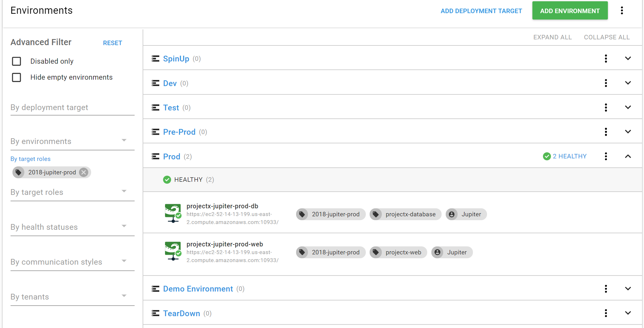Click the Add Environment button
Viewport: 644px width, 328px height.
point(569,11)
